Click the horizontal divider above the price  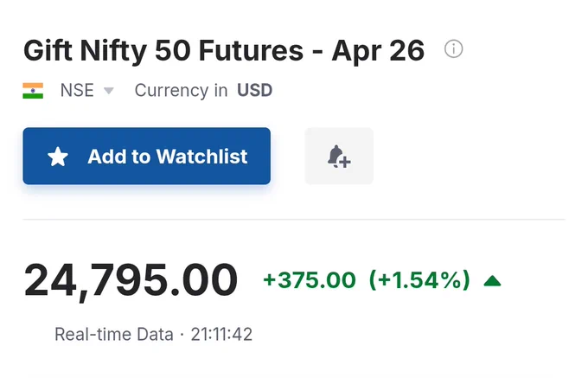pyautogui.click(x=294, y=219)
